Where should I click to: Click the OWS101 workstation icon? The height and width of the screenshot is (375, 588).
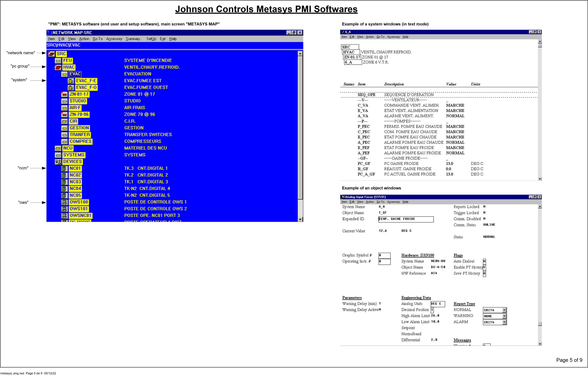[x=64, y=209]
